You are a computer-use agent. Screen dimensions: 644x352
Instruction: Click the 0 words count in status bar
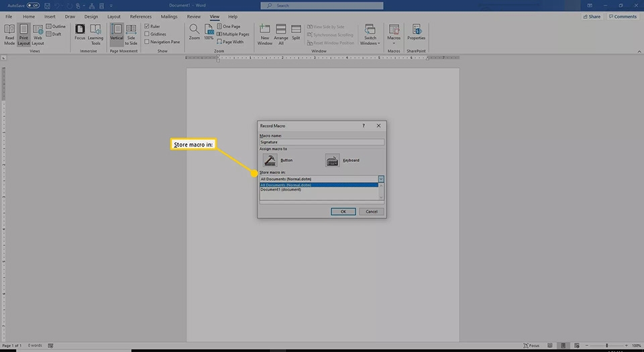pos(35,345)
